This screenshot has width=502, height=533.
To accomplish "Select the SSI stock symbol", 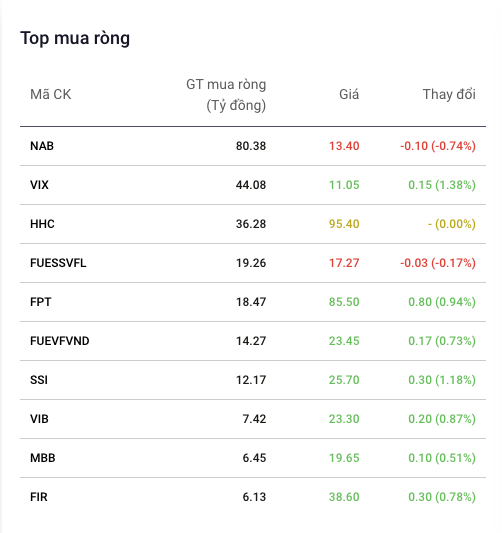I will point(39,380).
